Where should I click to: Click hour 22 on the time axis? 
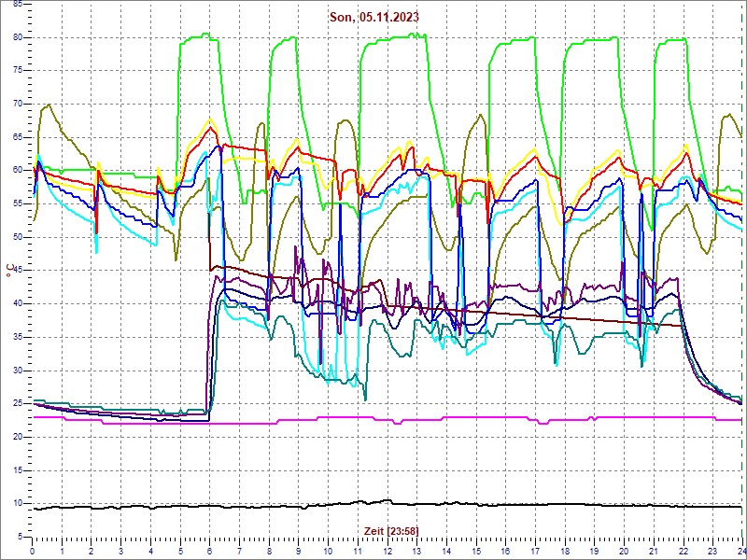[683, 552]
